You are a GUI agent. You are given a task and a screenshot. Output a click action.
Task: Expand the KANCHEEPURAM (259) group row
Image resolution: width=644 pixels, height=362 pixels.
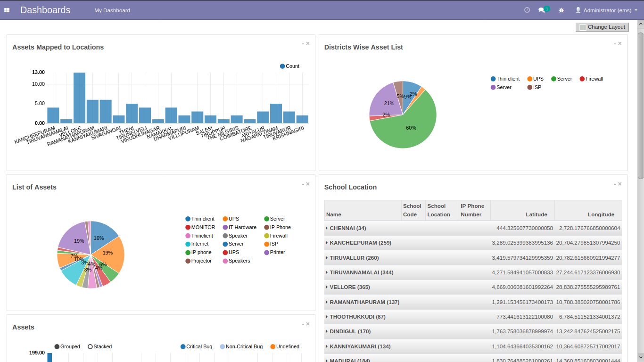point(473,243)
